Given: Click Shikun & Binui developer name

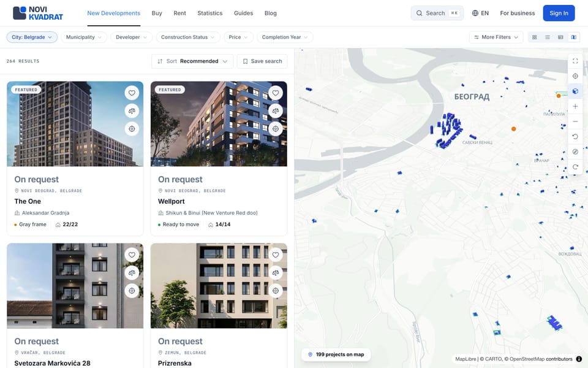Looking at the screenshot, I should pyautogui.click(x=211, y=213).
